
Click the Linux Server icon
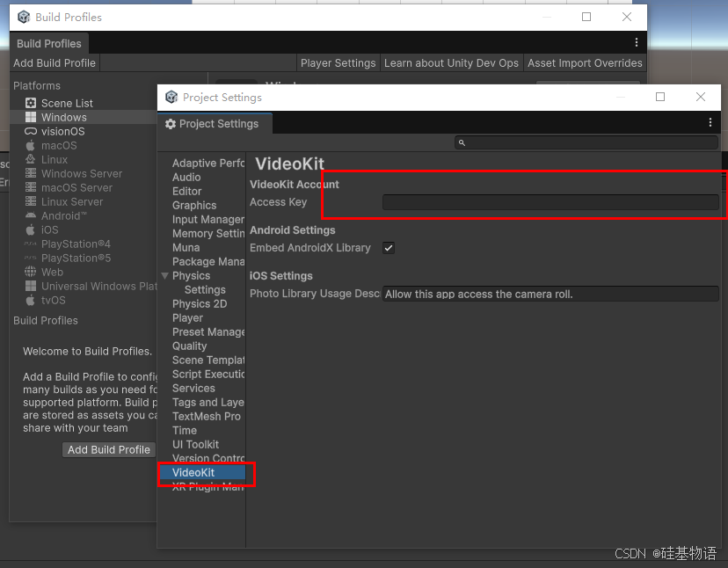[x=31, y=201]
